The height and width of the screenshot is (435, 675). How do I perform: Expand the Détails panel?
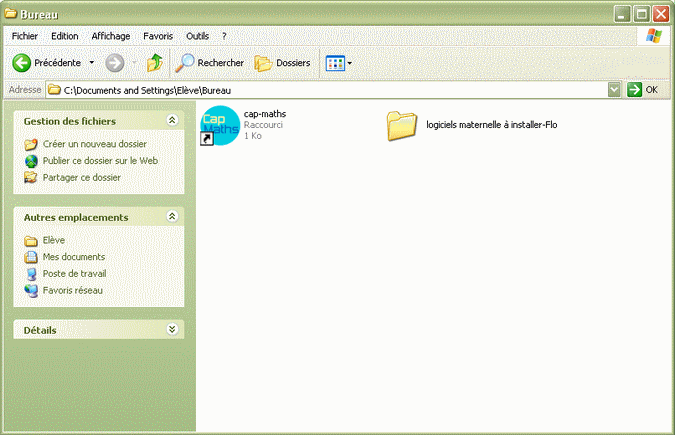tap(172, 329)
